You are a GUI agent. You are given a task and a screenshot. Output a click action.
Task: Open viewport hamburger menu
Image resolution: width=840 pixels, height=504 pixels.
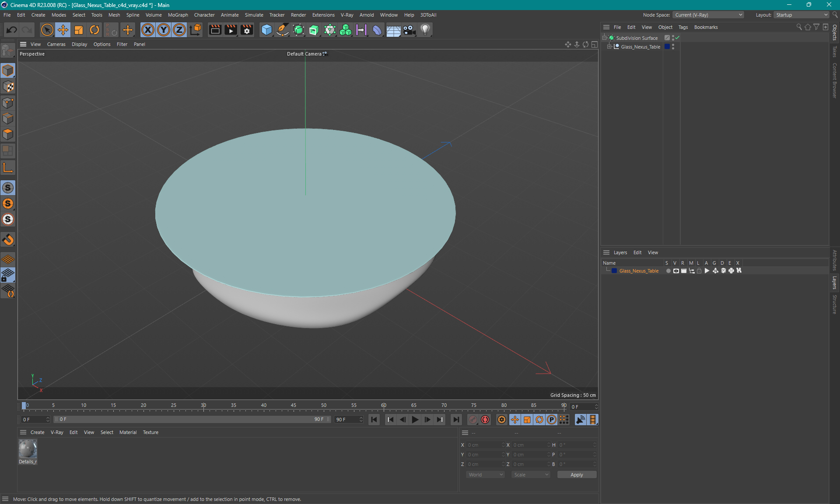pyautogui.click(x=23, y=44)
